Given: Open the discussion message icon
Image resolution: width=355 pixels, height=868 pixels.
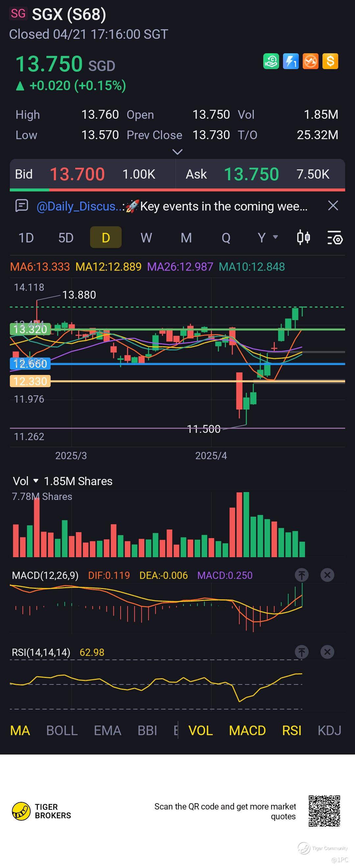Looking at the screenshot, I should 22,206.
